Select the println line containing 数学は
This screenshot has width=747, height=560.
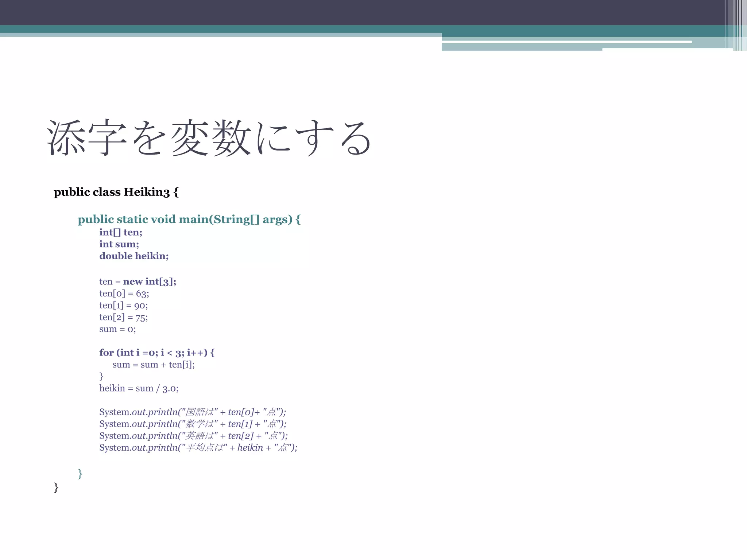pyautogui.click(x=193, y=424)
